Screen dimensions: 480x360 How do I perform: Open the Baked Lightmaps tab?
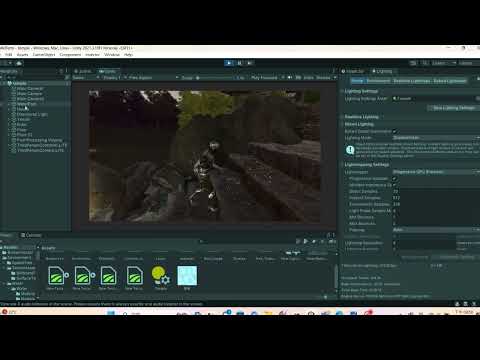coord(449,81)
